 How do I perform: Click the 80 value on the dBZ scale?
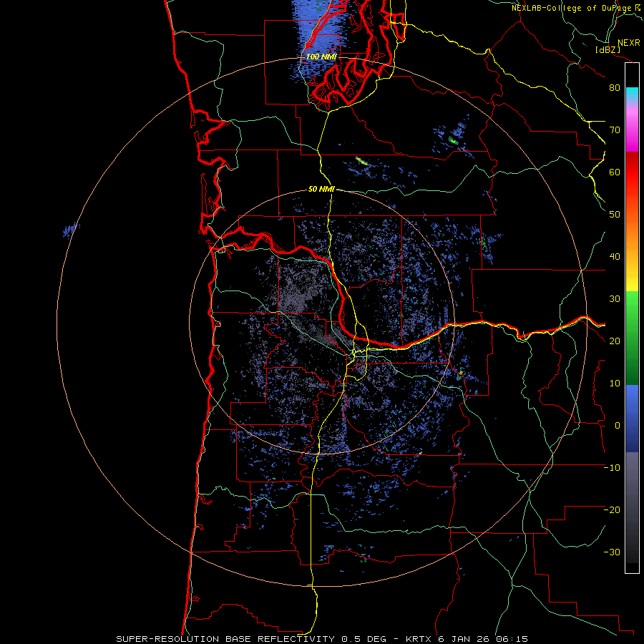point(615,88)
